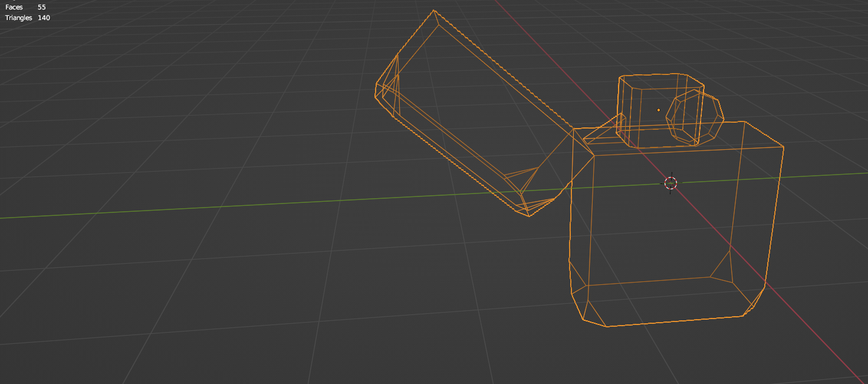
Task: Select the large lighter body wireframe
Action: [x=675, y=224]
